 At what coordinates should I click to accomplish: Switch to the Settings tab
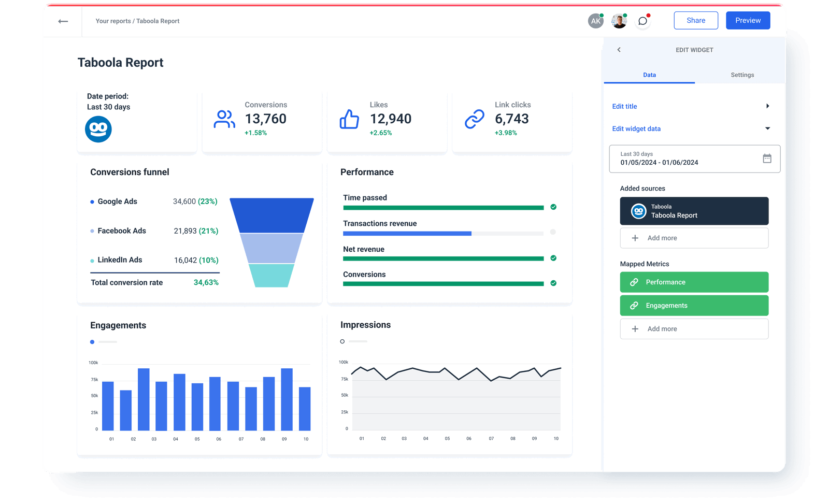742,75
